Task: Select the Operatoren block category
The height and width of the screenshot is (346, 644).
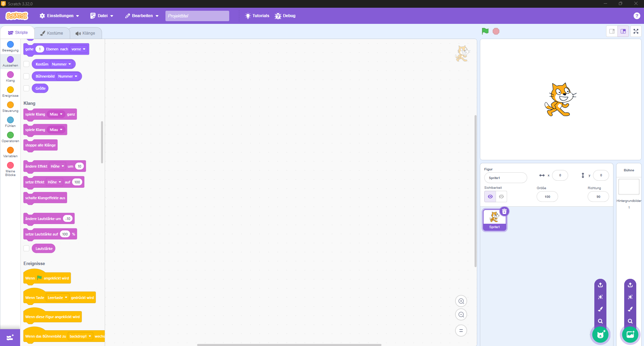Action: (x=10, y=137)
